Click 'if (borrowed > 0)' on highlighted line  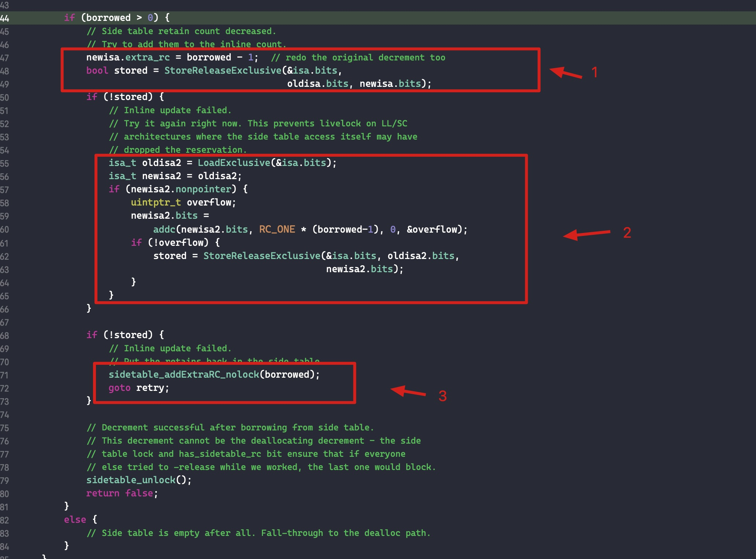[116, 18]
